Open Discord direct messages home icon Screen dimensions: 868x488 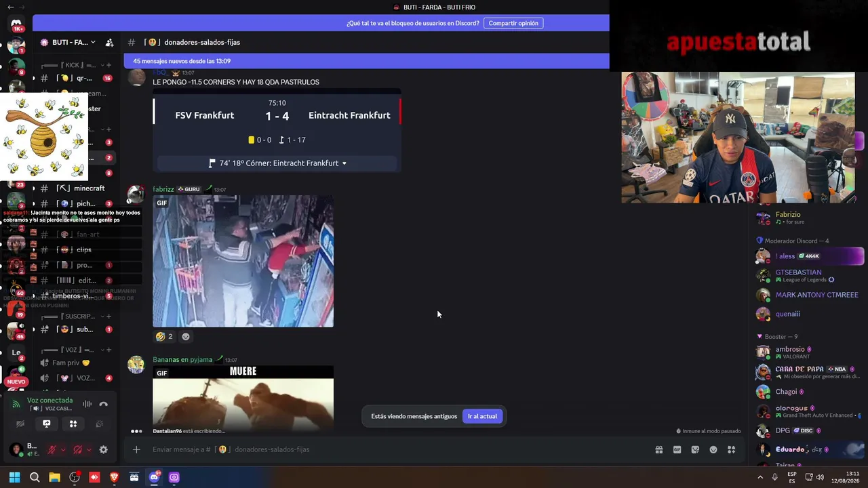[16, 24]
